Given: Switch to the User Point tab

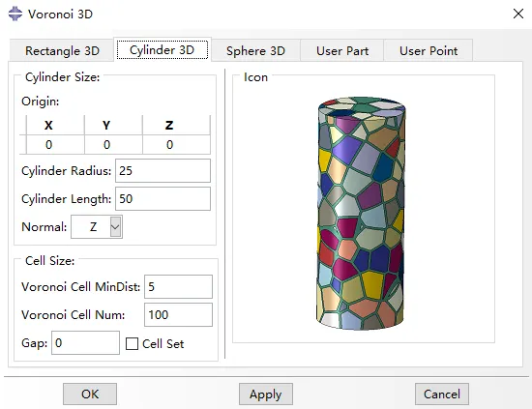Looking at the screenshot, I should (x=429, y=51).
